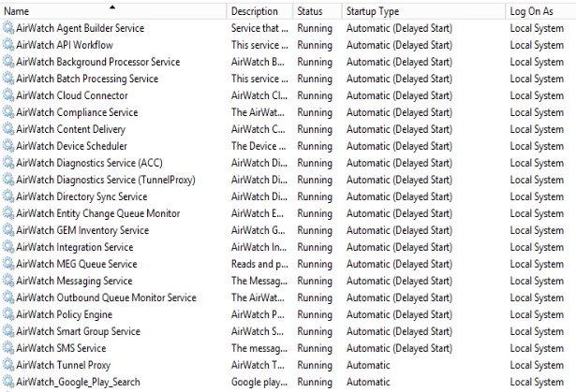
Task: Click the AirWatch MEG Queue Service entry
Action: 77,264
